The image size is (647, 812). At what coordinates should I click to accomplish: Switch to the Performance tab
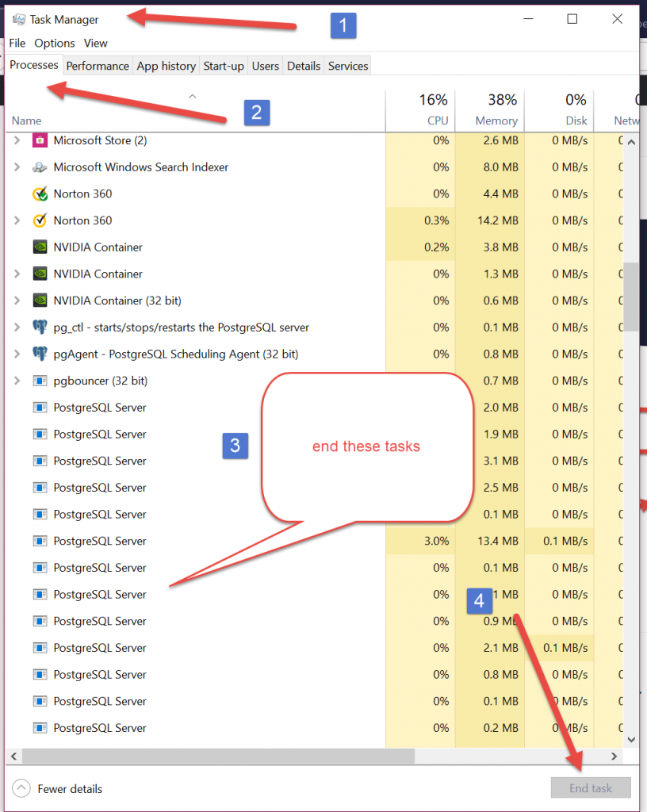coord(98,66)
